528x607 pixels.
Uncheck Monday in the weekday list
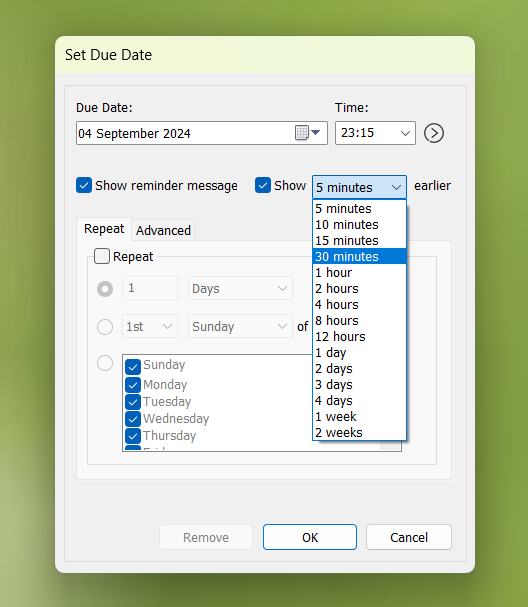133,385
